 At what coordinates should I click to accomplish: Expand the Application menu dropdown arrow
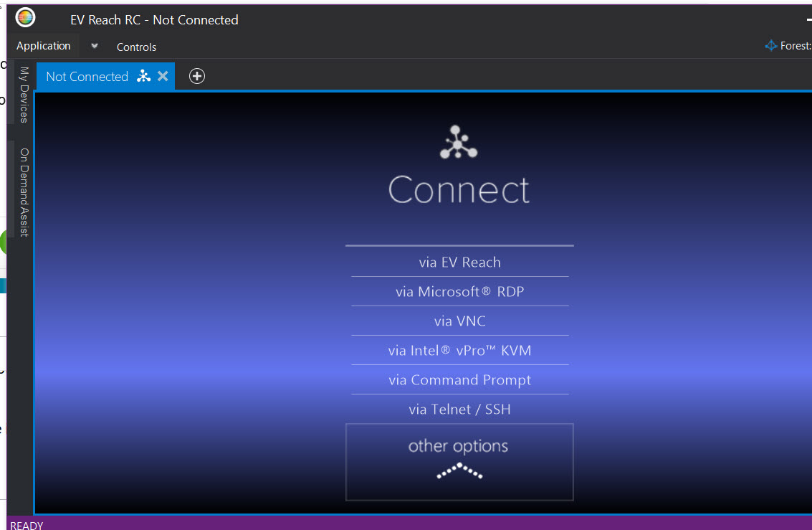[x=94, y=45]
